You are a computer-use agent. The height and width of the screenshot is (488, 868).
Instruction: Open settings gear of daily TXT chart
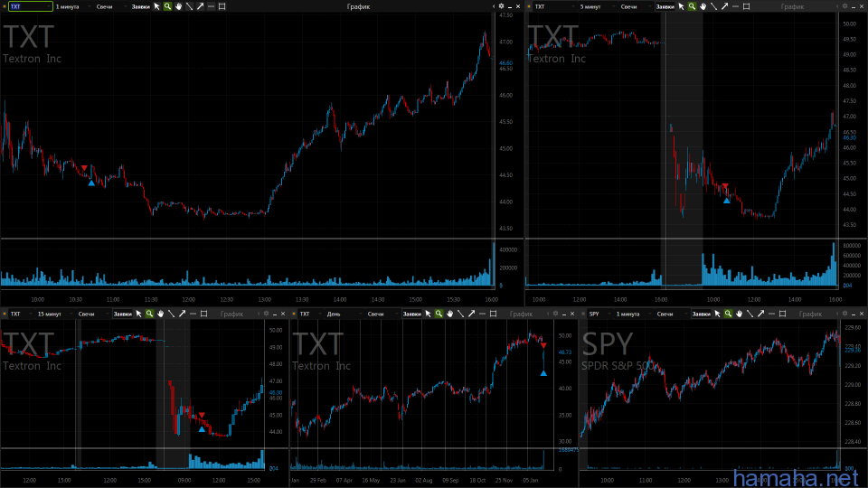(555, 314)
